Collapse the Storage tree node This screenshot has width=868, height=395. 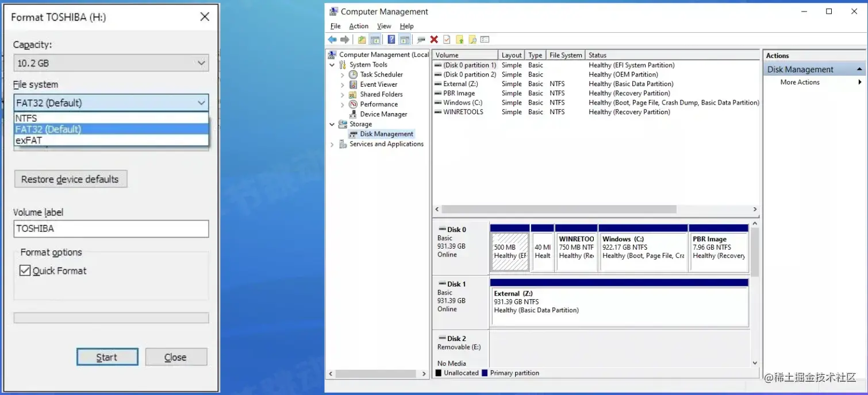332,124
